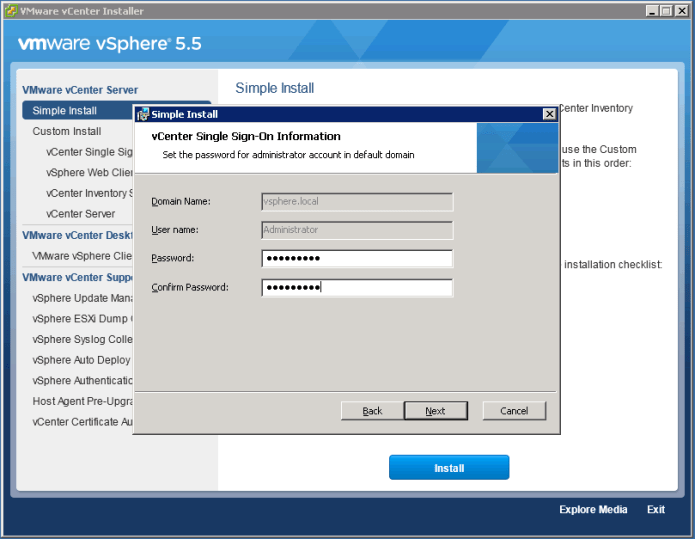The width and height of the screenshot is (695, 539).
Task: Select vSphere ESXi Dump Collector item
Action: 82,319
